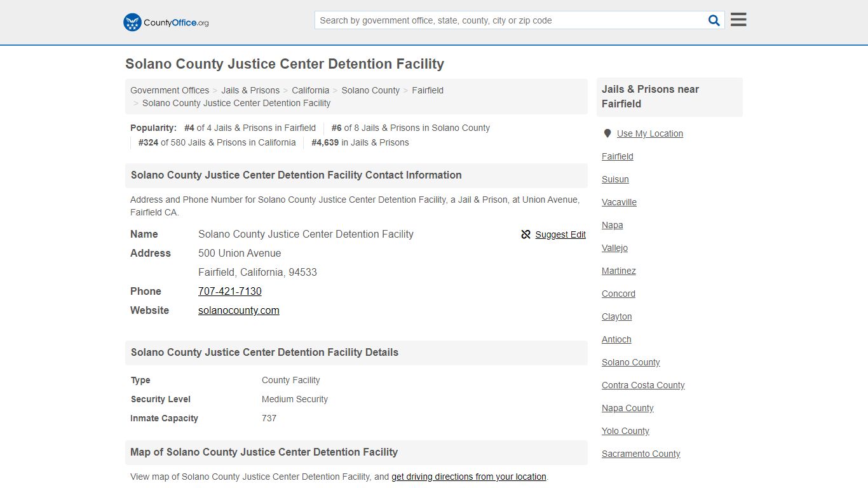Click Jails & Prisons near Fairfield heading
Image resolution: width=868 pixels, height=488 pixels.
click(x=650, y=97)
